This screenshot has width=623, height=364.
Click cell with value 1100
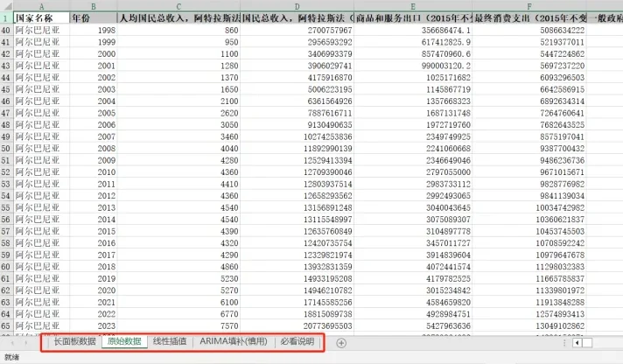point(178,53)
